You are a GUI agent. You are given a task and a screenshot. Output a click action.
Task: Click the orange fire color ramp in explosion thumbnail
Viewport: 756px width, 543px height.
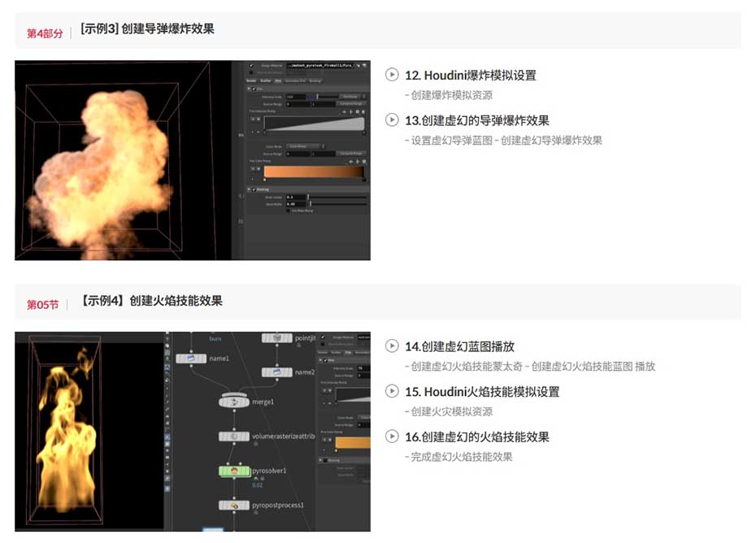[x=314, y=172]
